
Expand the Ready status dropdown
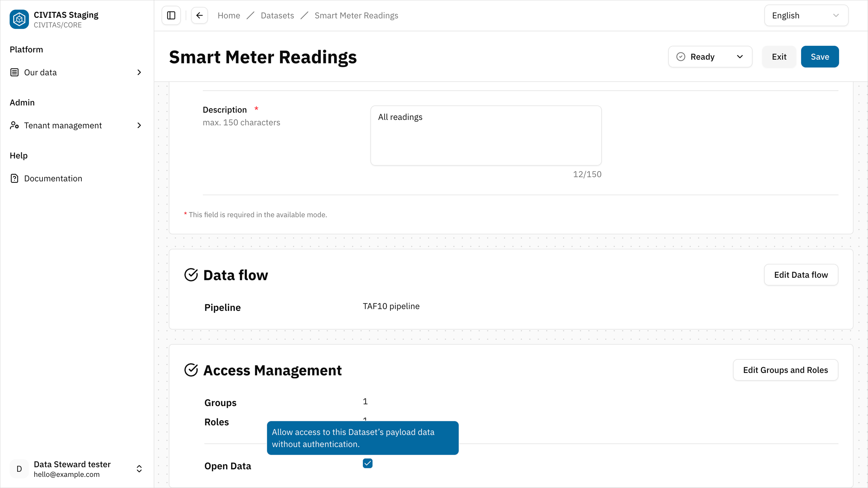740,57
